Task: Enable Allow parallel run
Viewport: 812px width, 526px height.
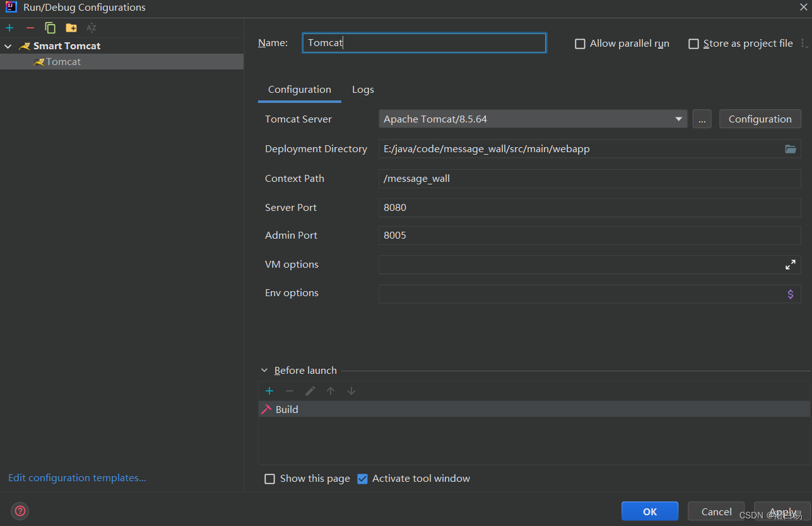Action: point(580,44)
